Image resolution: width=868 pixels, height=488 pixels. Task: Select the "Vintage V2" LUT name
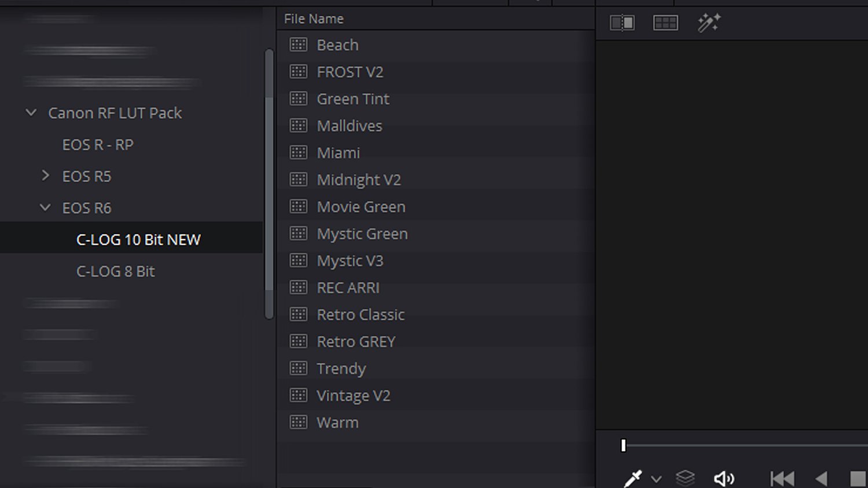(x=354, y=396)
